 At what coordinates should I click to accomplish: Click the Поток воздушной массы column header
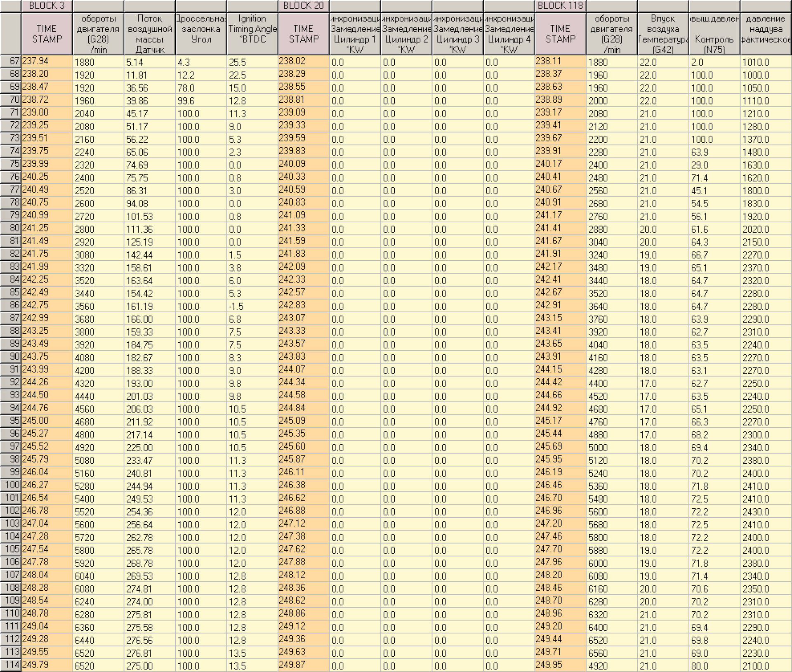pyautogui.click(x=149, y=34)
